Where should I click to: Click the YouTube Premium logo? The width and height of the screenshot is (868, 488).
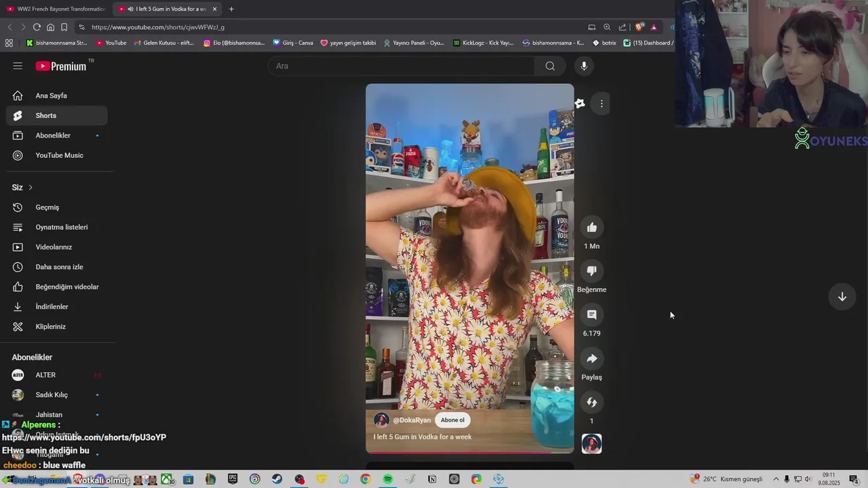pos(62,66)
